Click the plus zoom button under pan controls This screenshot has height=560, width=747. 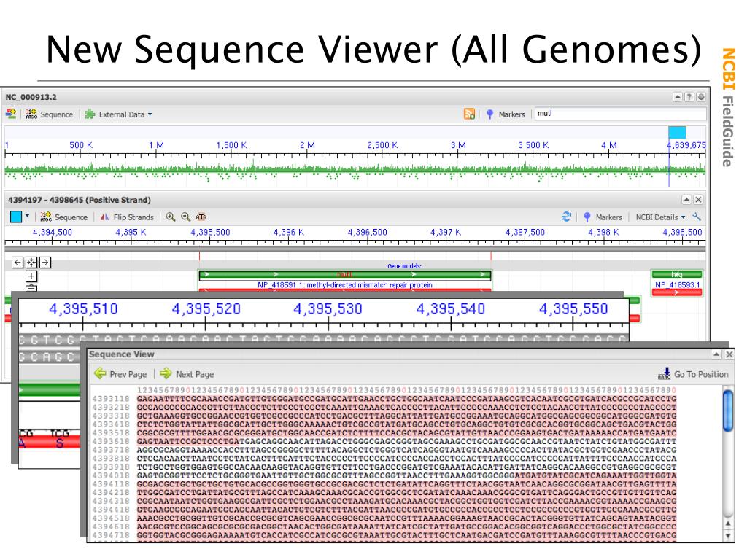pos(31,276)
